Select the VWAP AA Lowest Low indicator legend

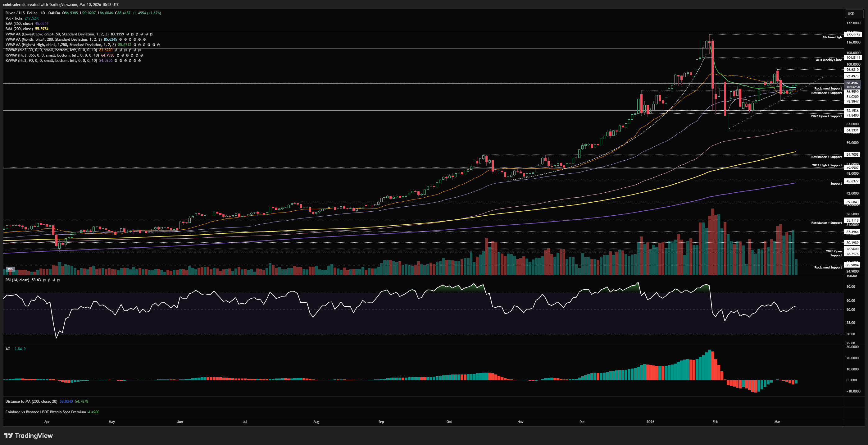(57, 34)
